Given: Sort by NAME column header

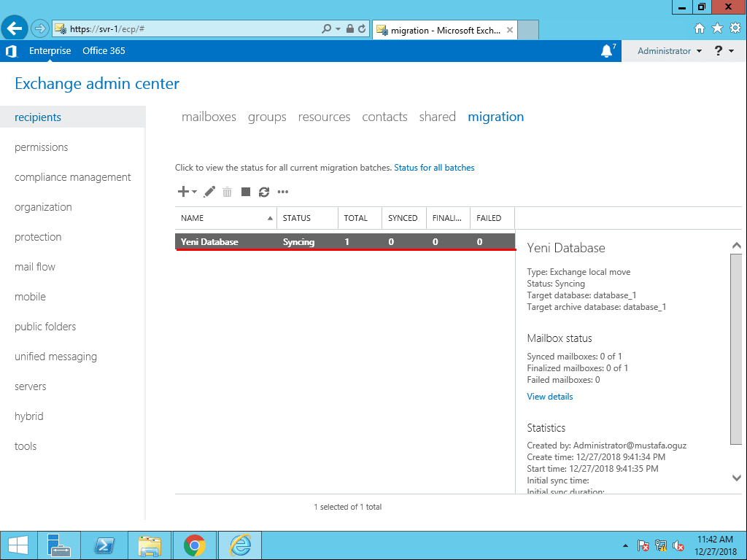Looking at the screenshot, I should click(226, 218).
